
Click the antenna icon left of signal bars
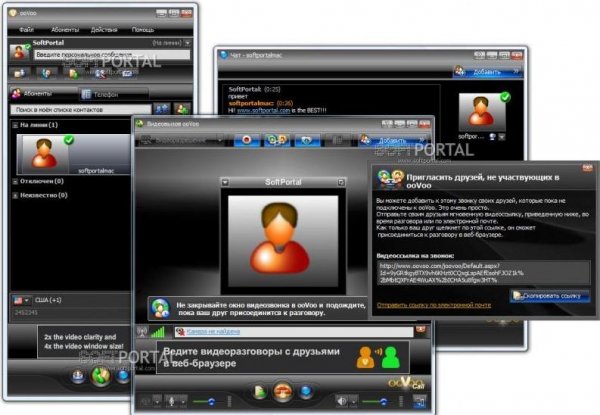click(142, 332)
